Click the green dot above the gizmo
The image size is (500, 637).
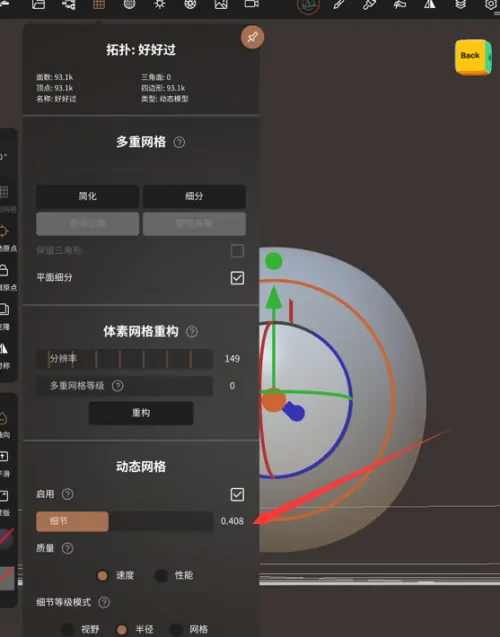(274, 261)
